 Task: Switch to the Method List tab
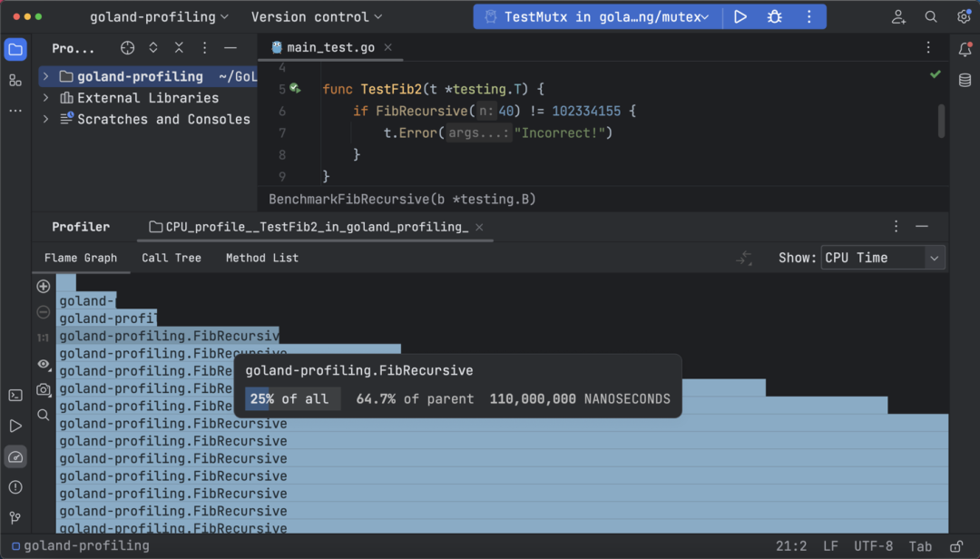coord(262,258)
